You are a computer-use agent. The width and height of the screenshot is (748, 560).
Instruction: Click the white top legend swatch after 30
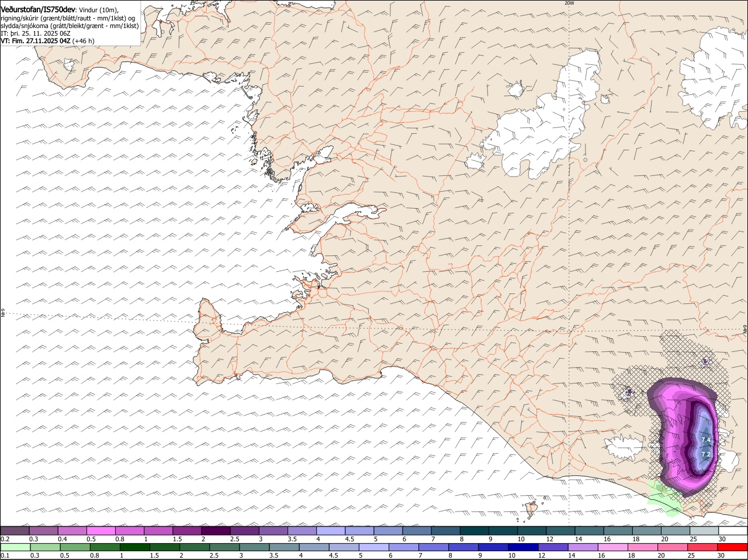point(733,530)
